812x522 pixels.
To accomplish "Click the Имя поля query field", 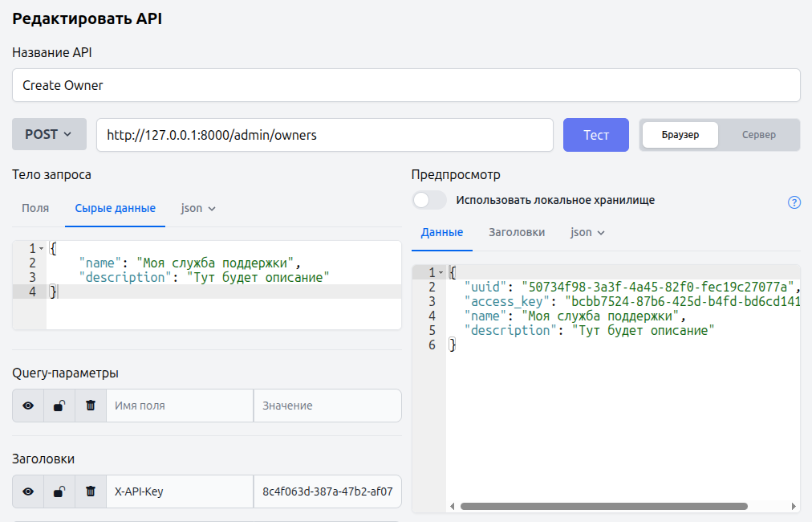I will coord(180,406).
